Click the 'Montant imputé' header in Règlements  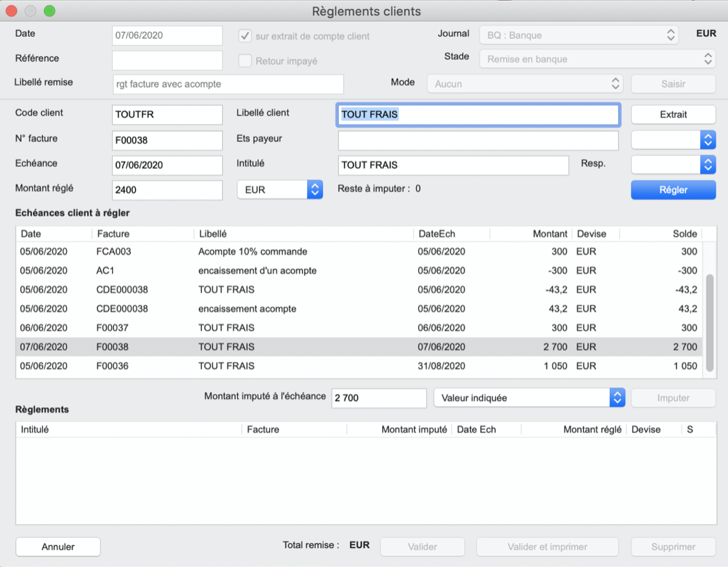(399, 430)
